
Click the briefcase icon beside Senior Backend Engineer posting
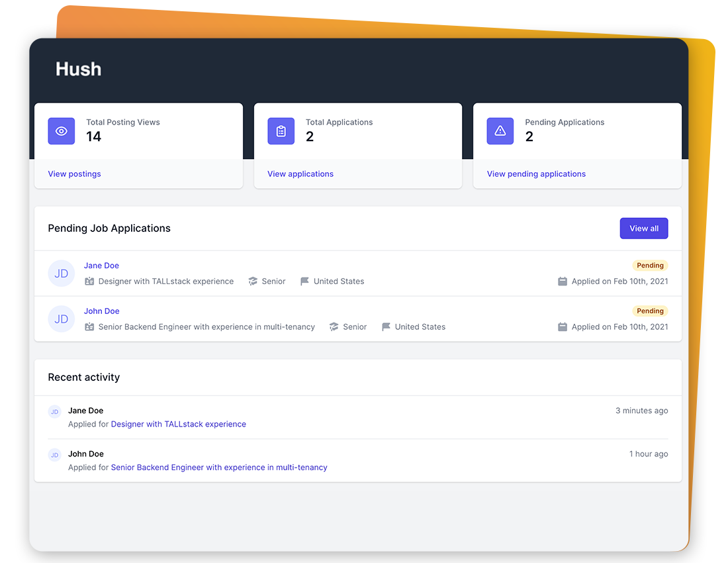click(x=89, y=327)
